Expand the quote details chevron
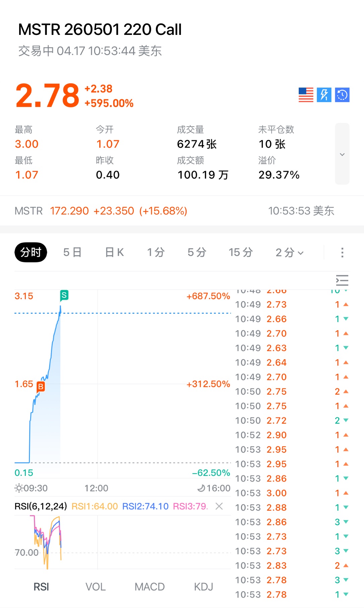Viewport: 364px width, 608px height. coord(342,154)
